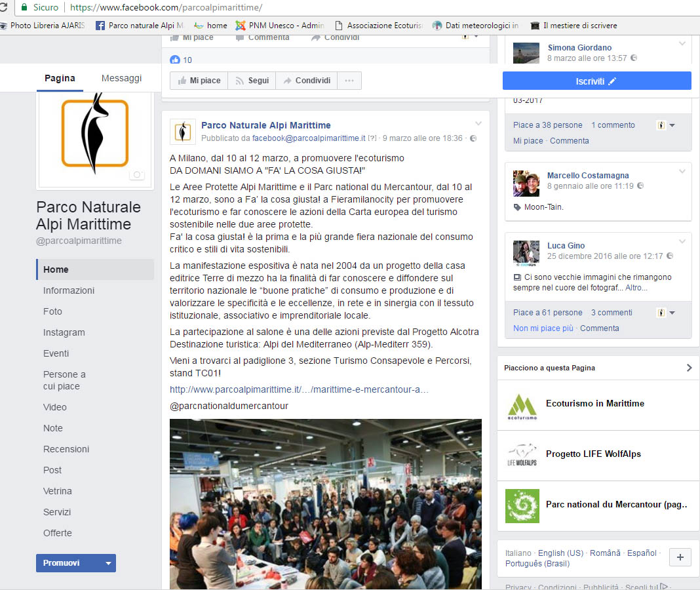700x590 pixels.
Task: Click the Progetto LIFE WolfAlps logo
Action: [x=522, y=456]
